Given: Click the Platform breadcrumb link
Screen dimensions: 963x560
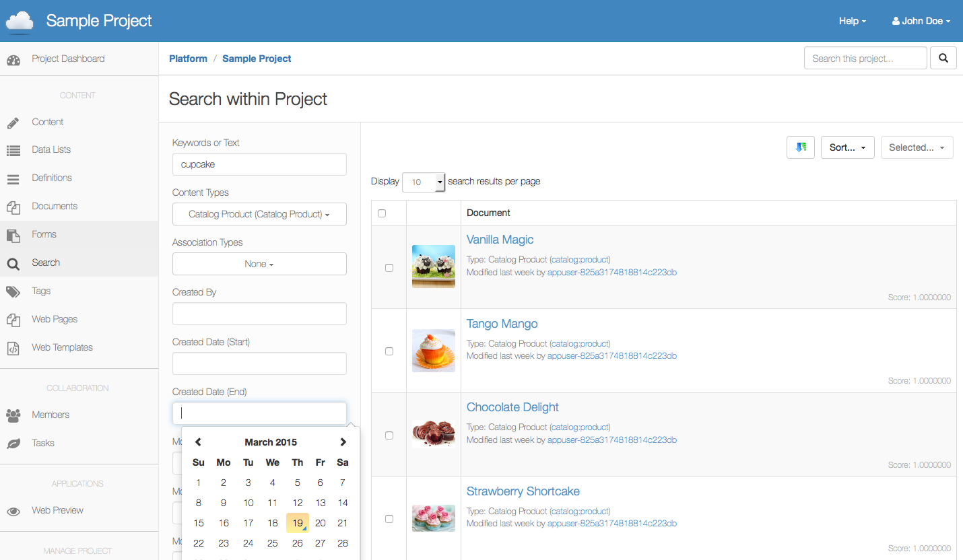Looking at the screenshot, I should click(x=188, y=59).
